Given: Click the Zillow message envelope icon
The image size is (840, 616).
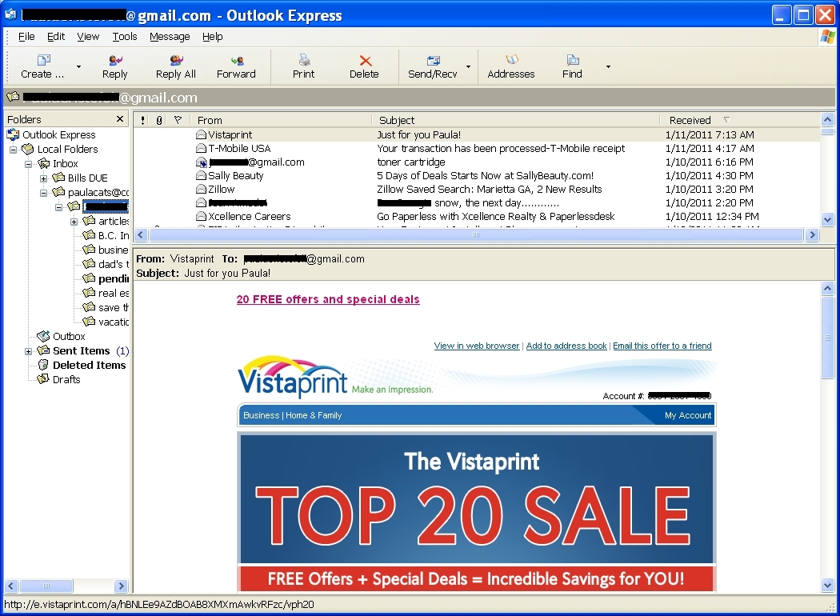Looking at the screenshot, I should pyautogui.click(x=202, y=189).
